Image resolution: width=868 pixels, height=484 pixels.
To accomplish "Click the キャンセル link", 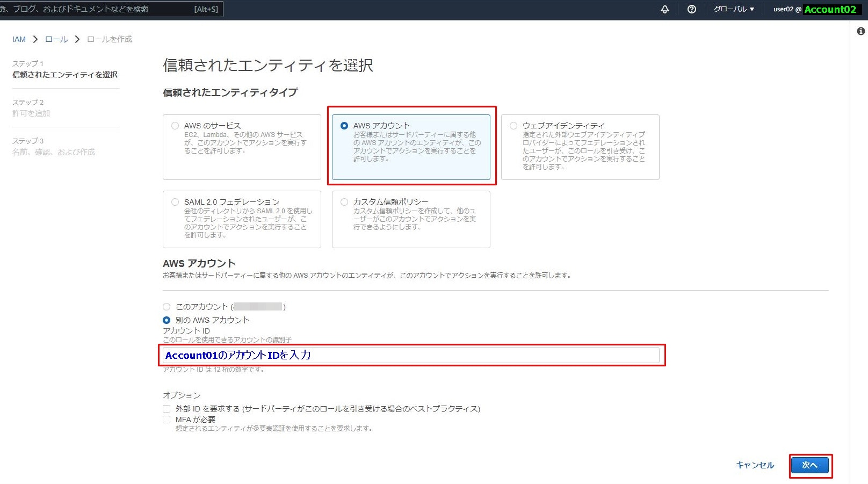I will point(755,465).
